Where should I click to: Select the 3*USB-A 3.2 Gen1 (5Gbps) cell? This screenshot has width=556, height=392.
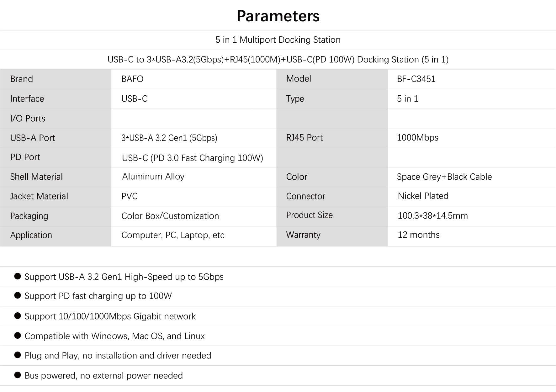[x=169, y=138]
